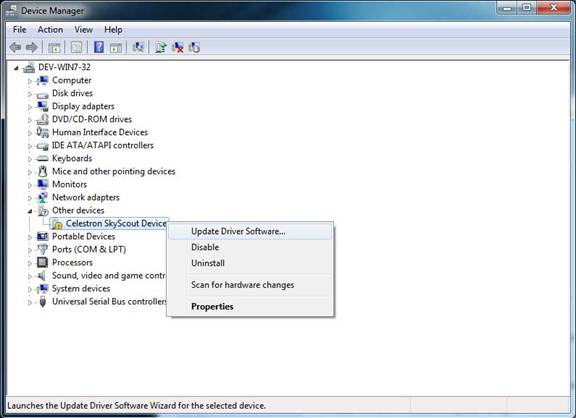
Task: Expand the Display adapters node
Action: [30, 107]
